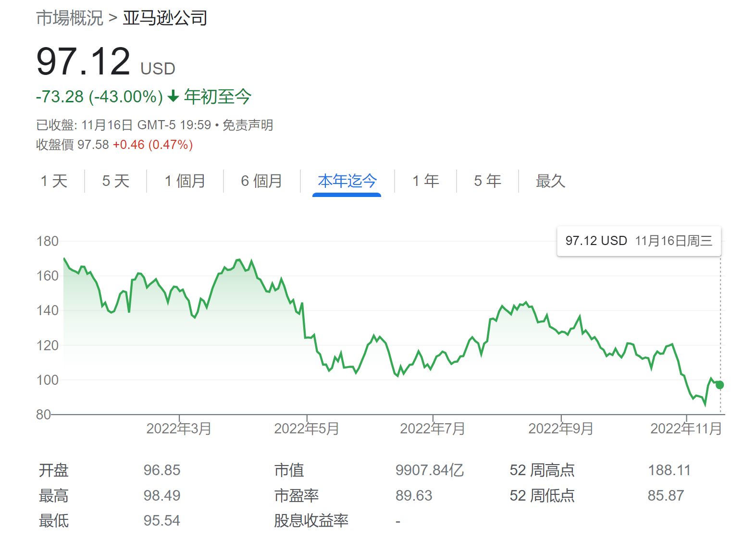756x540 pixels.
Task: Click the 2022年7月 axis label
Action: [433, 428]
